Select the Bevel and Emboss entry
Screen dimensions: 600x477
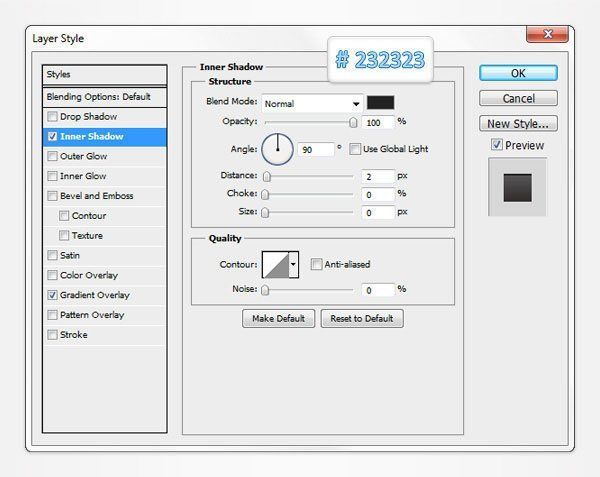105,196
